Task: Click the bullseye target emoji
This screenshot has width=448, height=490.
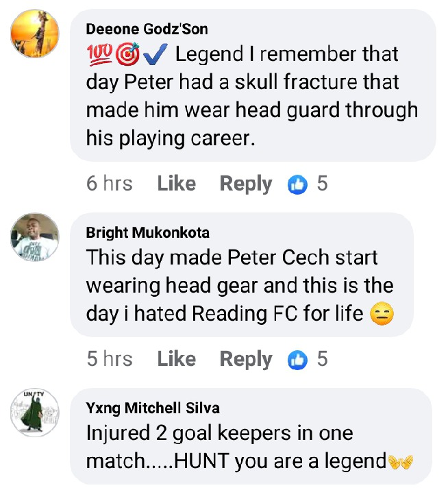Action: tap(127, 54)
